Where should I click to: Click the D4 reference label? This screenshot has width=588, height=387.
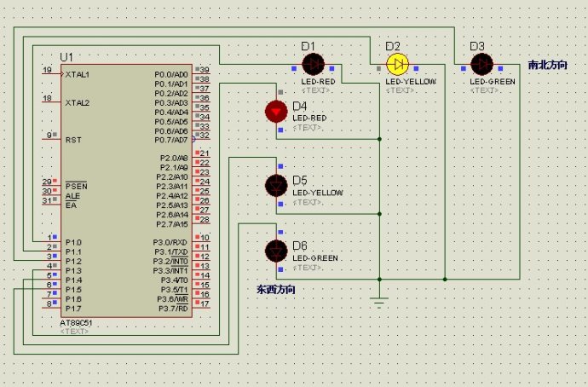click(300, 107)
